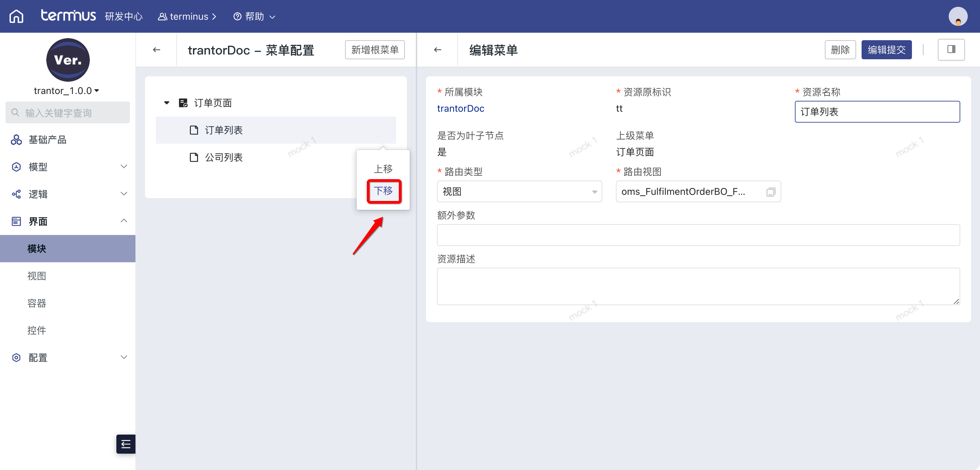The image size is (980, 470).
Task: Go back from the 编辑菜单 panel
Action: point(438,50)
